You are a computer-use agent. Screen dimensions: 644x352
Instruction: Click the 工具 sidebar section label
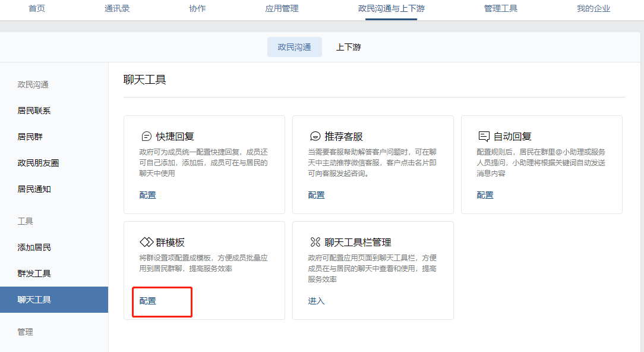pyautogui.click(x=25, y=221)
